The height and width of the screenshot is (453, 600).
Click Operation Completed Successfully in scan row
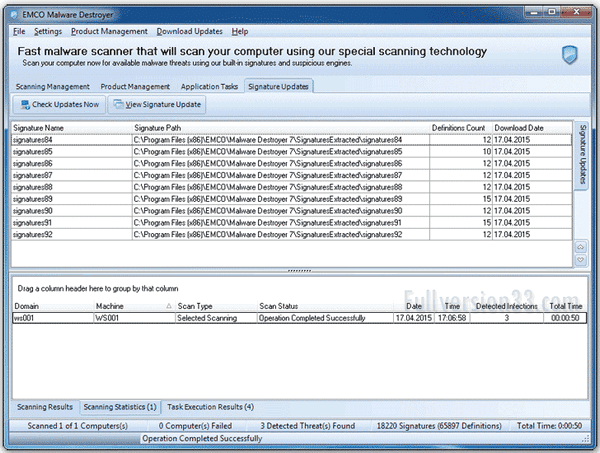[x=325, y=318]
